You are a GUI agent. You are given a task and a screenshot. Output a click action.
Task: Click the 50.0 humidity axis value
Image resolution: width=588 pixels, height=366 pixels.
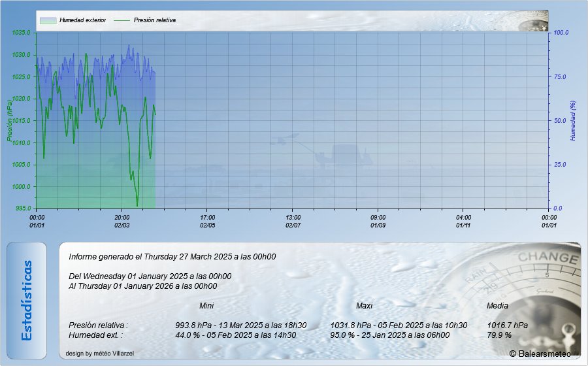point(560,121)
